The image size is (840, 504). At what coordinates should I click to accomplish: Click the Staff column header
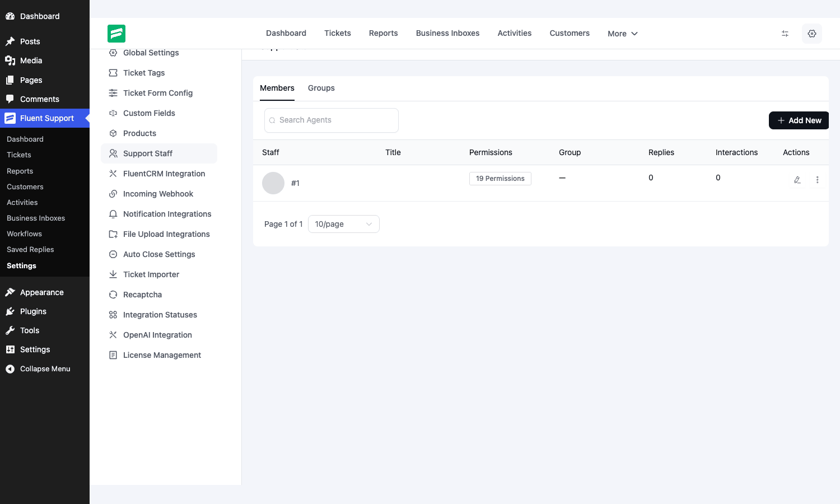coord(270,152)
